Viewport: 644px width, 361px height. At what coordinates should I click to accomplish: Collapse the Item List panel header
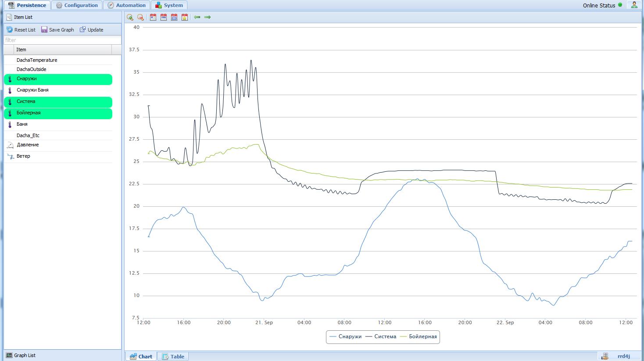[x=62, y=17]
